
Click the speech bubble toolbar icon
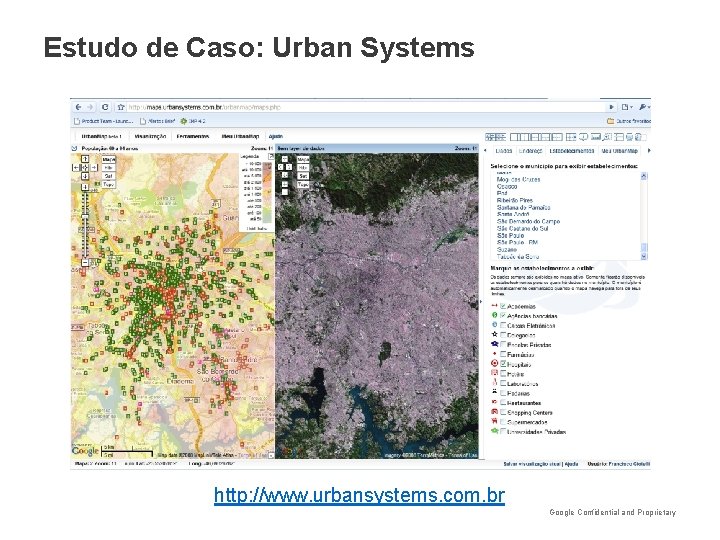point(583,137)
